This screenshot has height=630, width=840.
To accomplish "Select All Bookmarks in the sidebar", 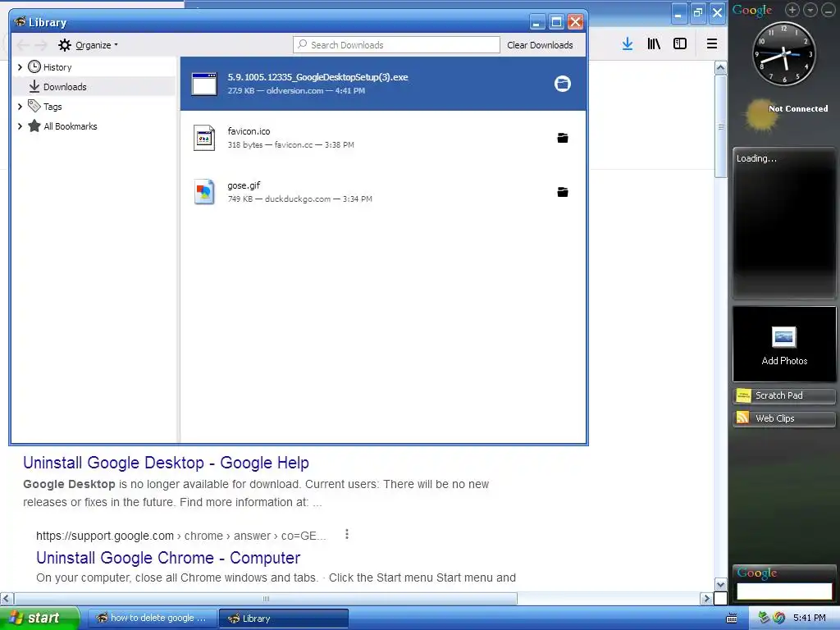I will tap(71, 126).
